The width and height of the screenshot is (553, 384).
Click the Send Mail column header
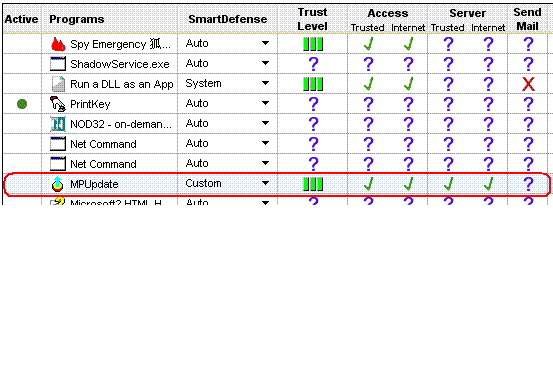click(x=527, y=19)
